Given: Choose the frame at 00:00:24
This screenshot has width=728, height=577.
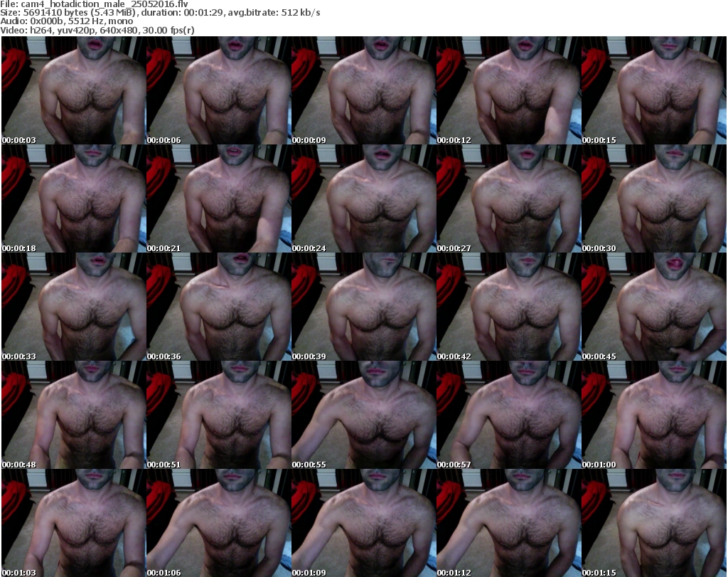Looking at the screenshot, I should 364,198.
